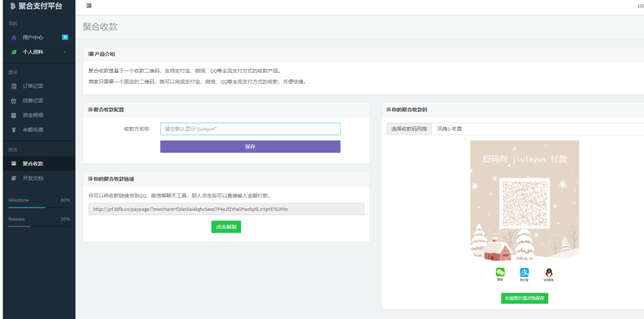Click the Bitcoin logo icon in the header

[x=13, y=6]
